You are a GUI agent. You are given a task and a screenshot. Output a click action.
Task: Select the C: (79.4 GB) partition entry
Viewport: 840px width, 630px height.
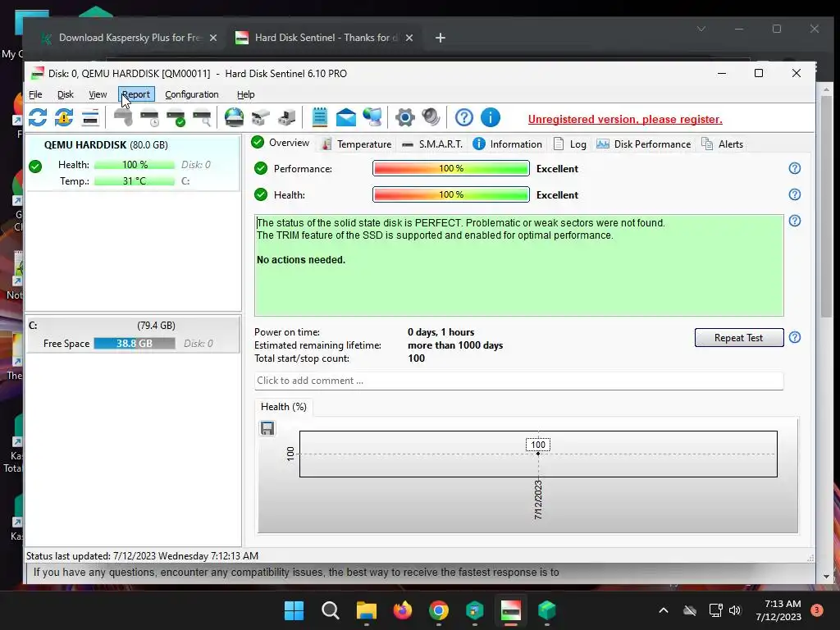[x=133, y=335]
